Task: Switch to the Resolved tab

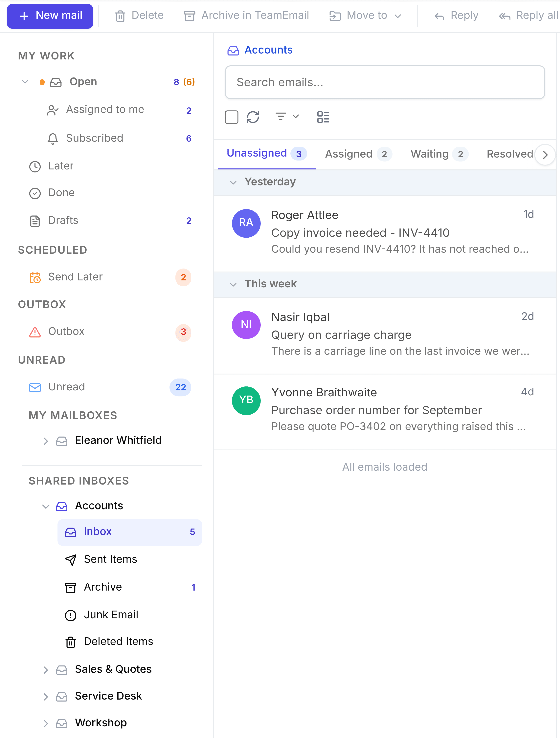Action: [510, 154]
